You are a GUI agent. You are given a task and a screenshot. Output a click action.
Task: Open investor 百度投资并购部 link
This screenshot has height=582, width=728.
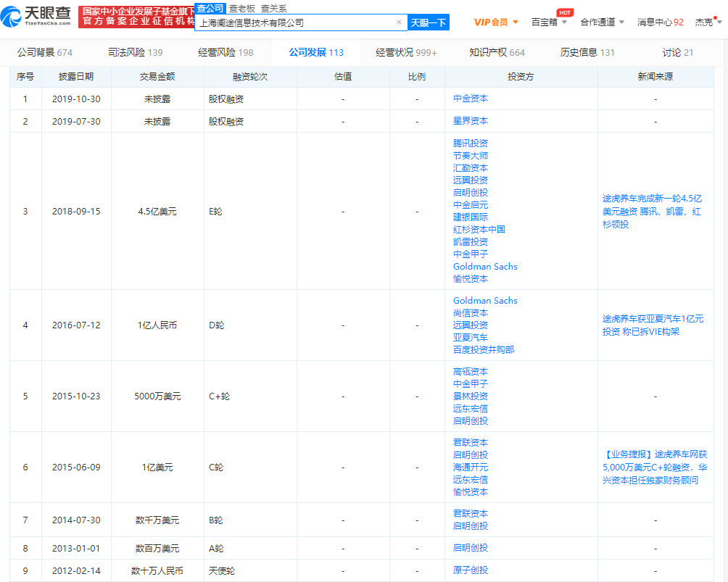[x=484, y=349]
